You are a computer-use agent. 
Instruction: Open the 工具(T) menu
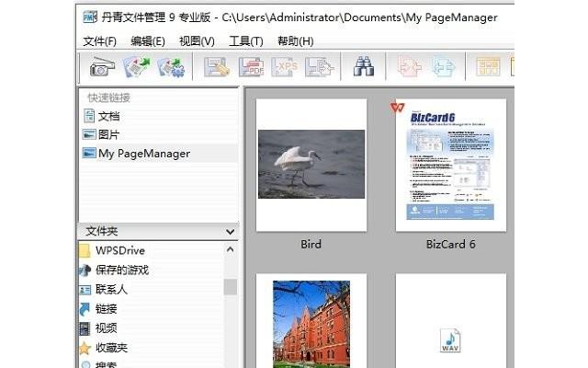tap(246, 40)
